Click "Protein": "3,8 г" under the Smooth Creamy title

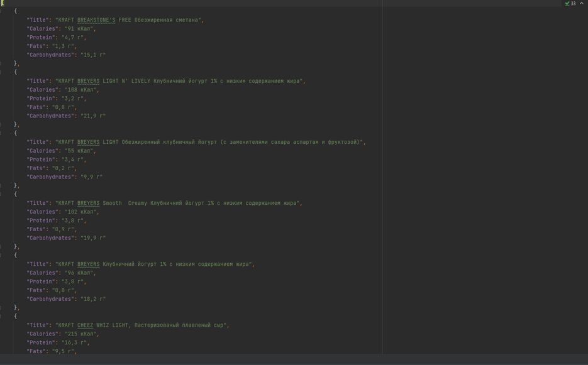(56, 221)
